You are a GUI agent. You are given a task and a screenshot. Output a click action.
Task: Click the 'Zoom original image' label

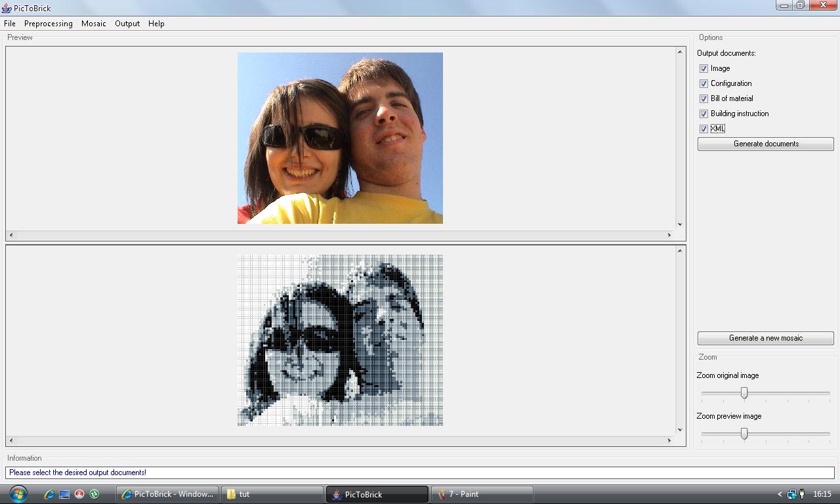click(728, 375)
